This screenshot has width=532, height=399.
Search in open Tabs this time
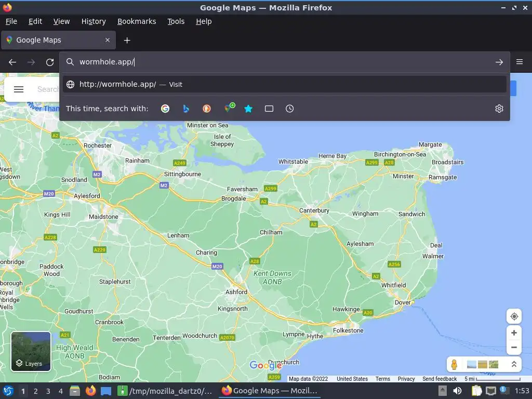(x=269, y=109)
